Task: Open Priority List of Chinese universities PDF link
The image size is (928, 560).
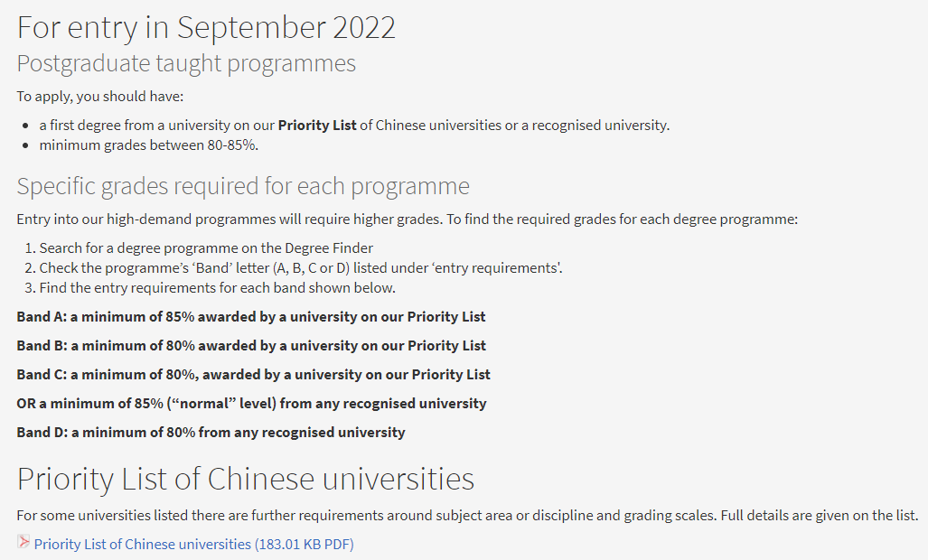Action: 193,544
